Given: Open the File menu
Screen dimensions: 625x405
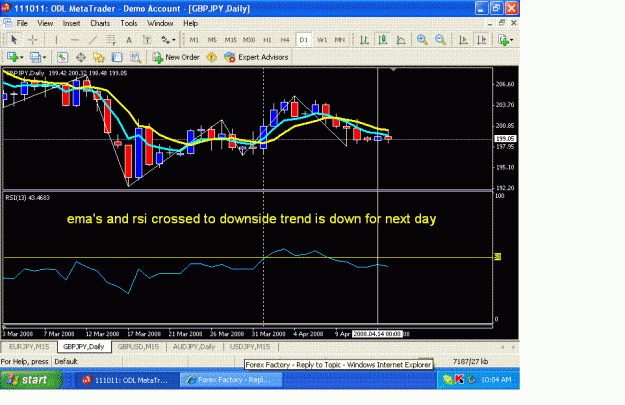Looking at the screenshot, I should coord(22,23).
